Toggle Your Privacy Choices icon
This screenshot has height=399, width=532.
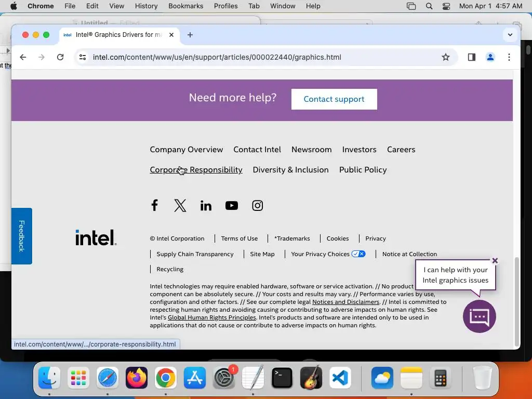[x=358, y=254]
